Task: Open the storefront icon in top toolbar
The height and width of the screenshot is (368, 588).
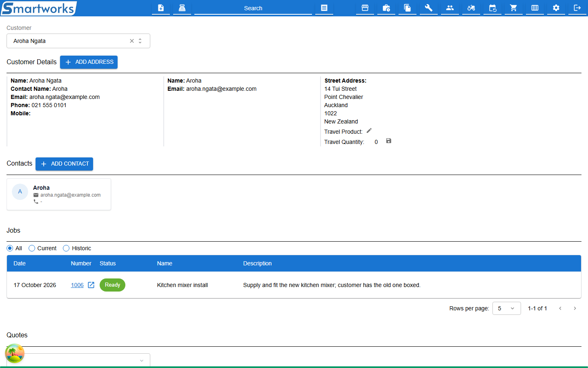Action: coord(365,8)
